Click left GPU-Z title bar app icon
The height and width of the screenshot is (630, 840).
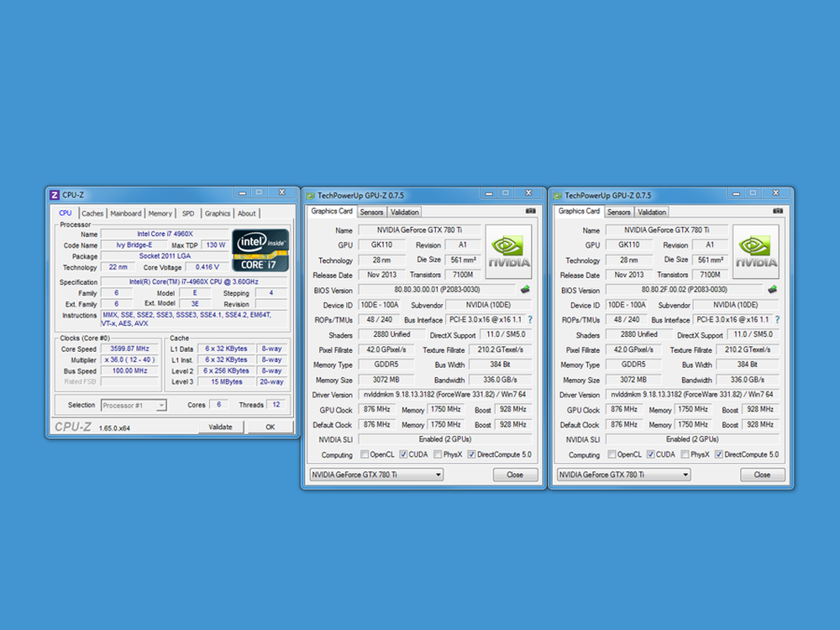(x=310, y=196)
